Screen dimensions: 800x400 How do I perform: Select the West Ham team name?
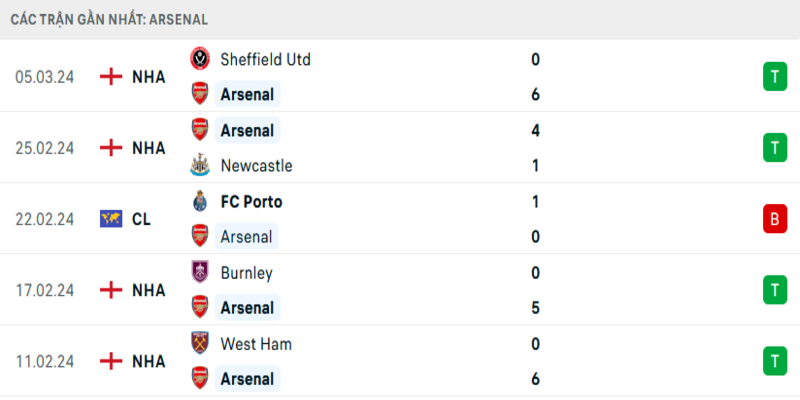click(255, 344)
